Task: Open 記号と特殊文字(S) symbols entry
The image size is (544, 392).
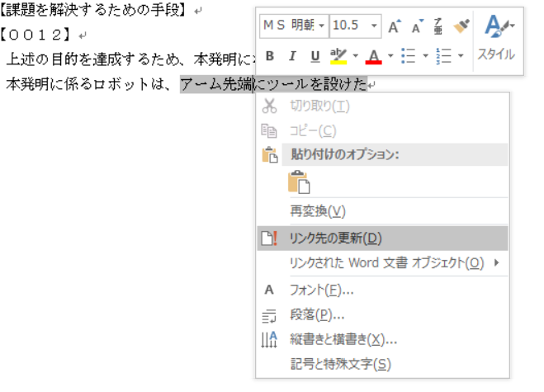Action: (382, 364)
